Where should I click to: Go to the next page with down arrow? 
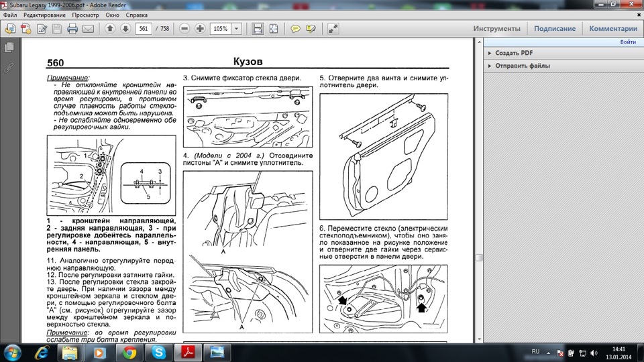pyautogui.click(x=125, y=28)
